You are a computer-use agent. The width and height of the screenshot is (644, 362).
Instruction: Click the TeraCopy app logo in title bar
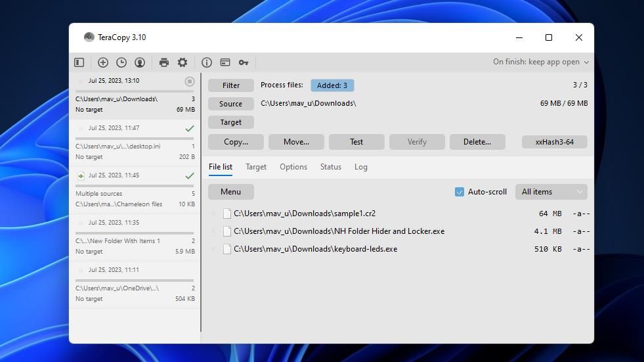[89, 37]
